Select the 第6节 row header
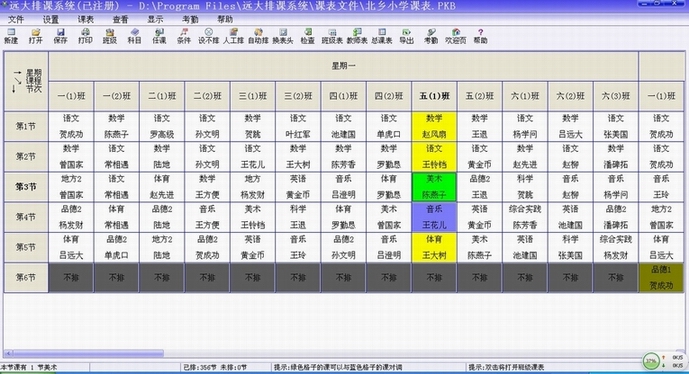 tap(26, 277)
